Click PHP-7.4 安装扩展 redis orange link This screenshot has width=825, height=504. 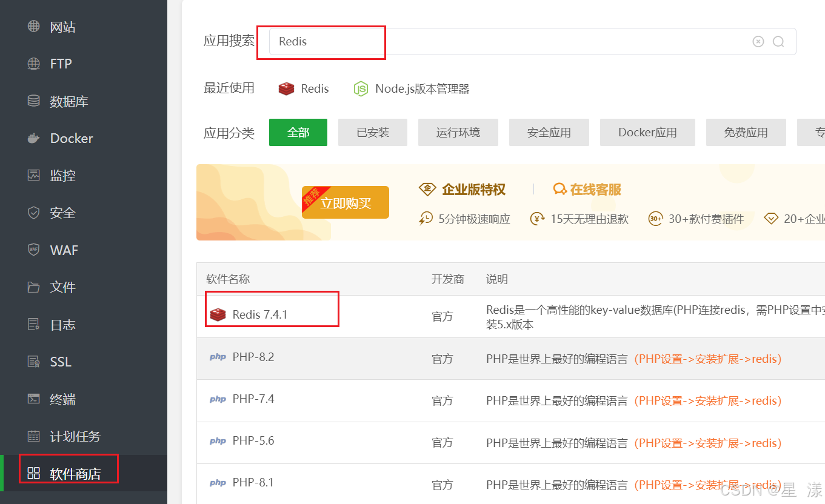[x=708, y=400]
